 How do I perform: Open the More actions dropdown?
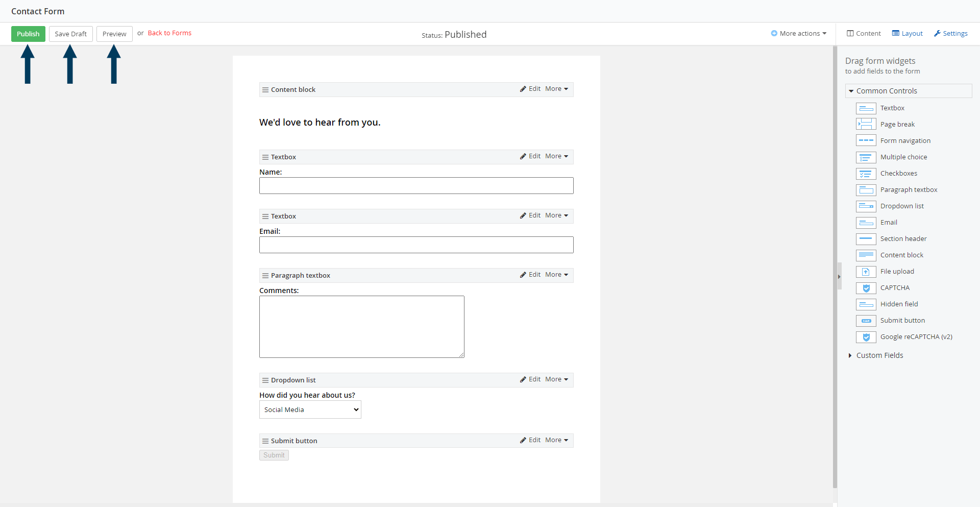[x=799, y=33]
